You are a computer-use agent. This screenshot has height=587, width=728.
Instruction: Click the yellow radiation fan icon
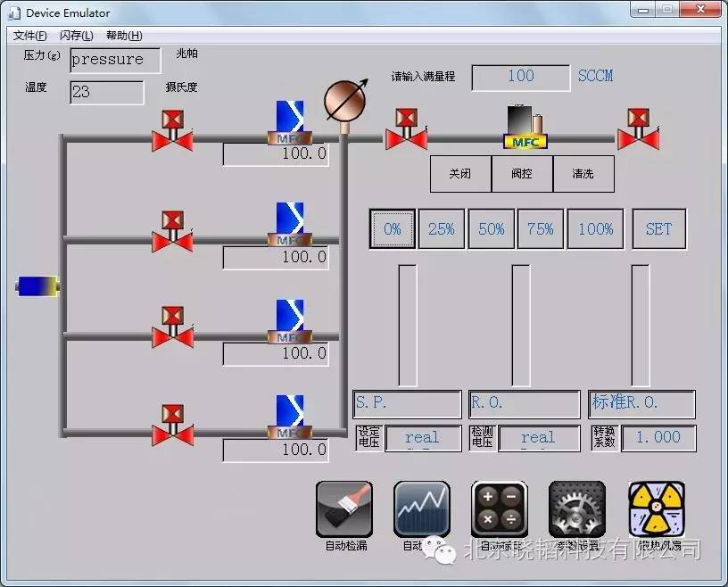[656, 509]
